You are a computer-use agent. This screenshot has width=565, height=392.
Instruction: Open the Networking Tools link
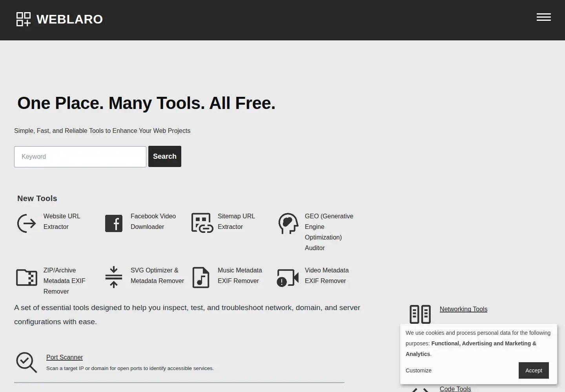pos(463,309)
